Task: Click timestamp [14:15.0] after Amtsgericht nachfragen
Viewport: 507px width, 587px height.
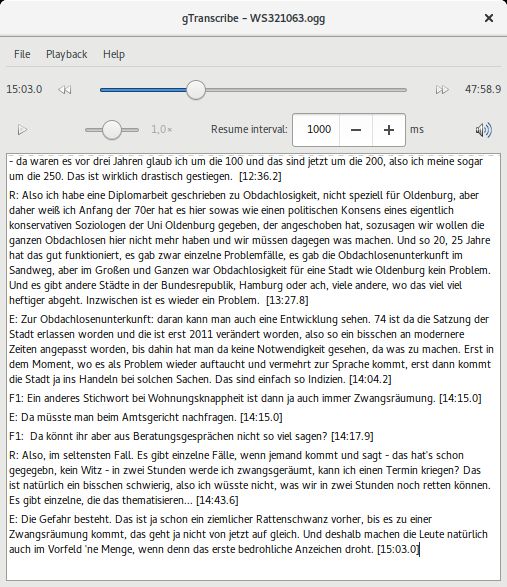Action: [x=261, y=417]
